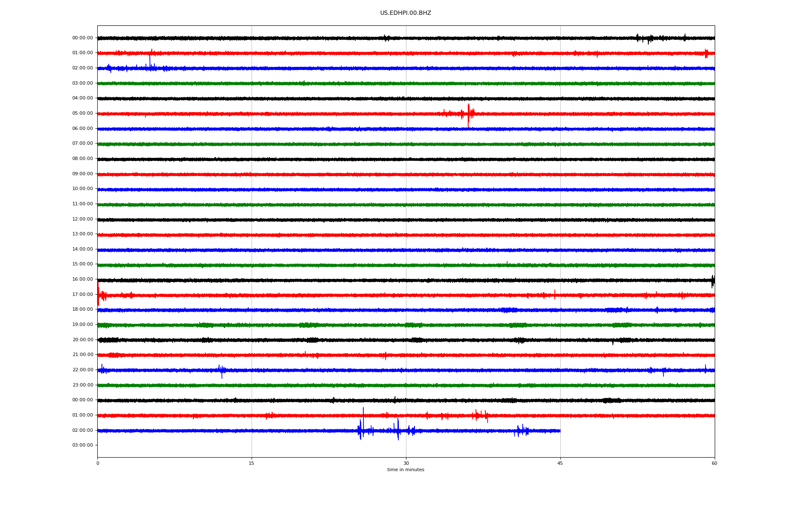Click the plot title US.EDHPI.00.BHZ

click(x=405, y=13)
